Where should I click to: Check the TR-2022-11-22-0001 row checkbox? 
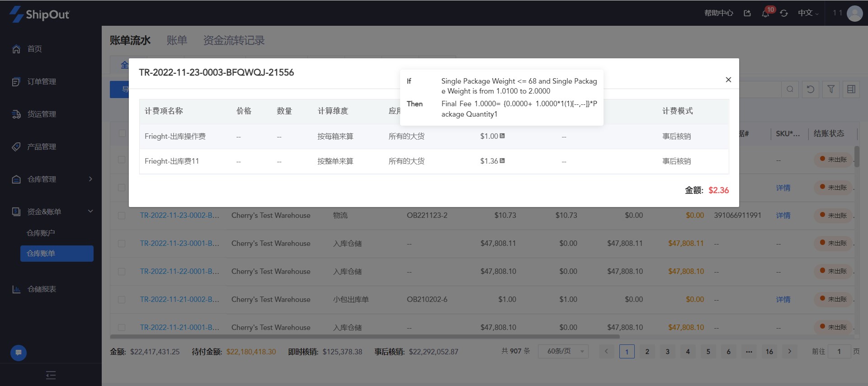(x=122, y=272)
